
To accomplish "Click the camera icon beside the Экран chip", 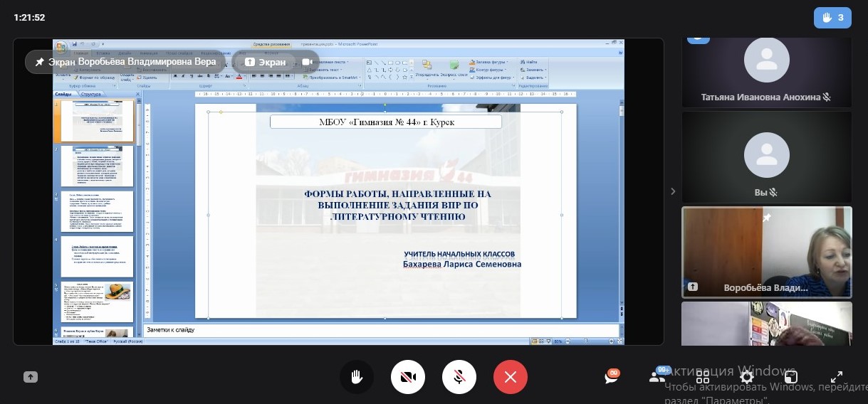I will coord(307,62).
